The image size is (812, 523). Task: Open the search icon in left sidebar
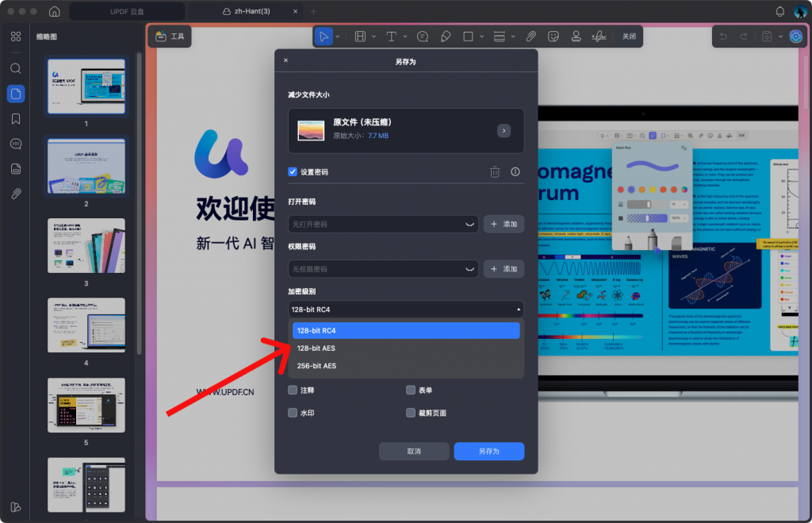[16, 68]
